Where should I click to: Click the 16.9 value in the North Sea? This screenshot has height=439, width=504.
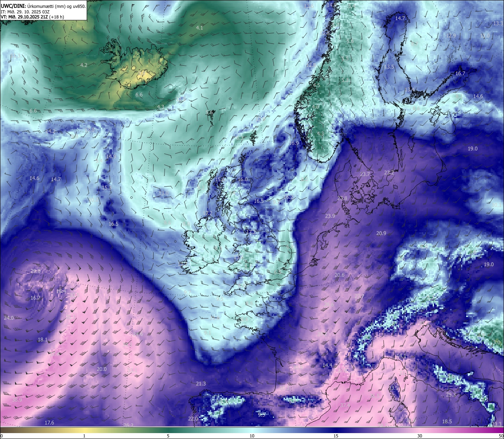294,143
